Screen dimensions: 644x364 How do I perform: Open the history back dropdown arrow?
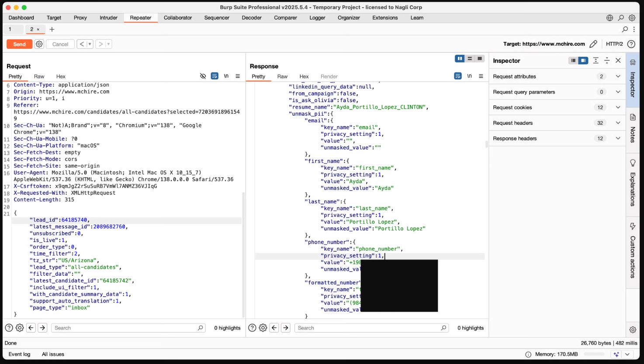click(90, 44)
